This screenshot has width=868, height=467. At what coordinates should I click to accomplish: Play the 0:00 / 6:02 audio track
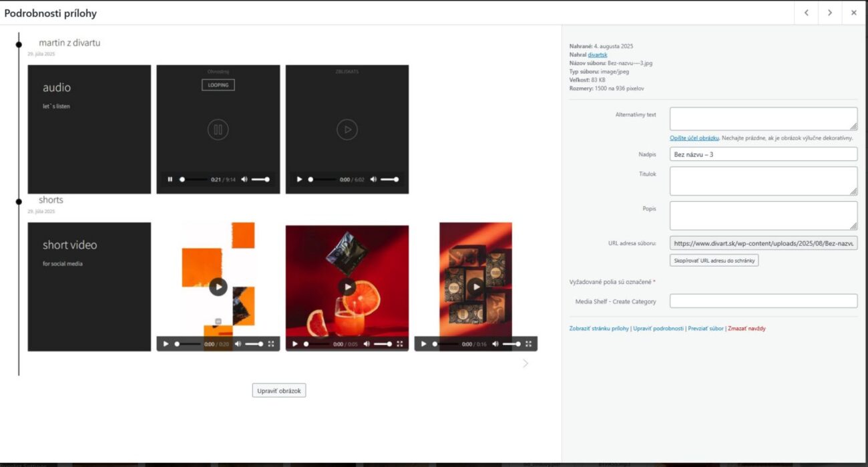tap(299, 179)
